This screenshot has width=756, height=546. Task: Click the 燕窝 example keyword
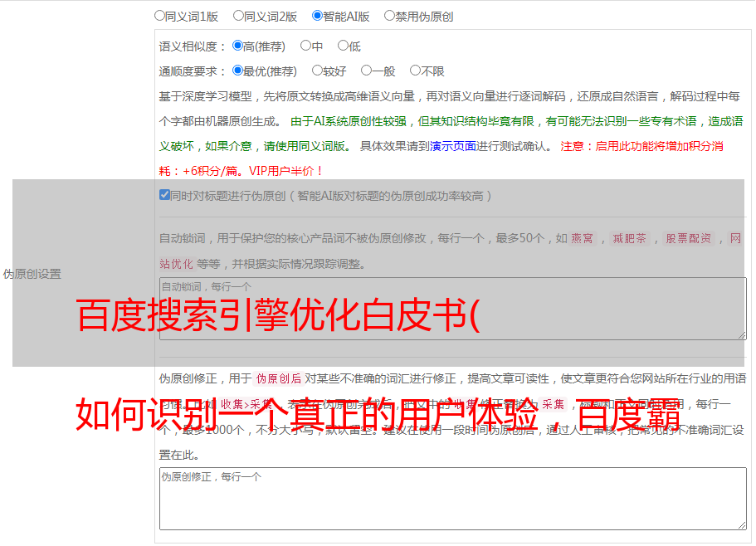pyautogui.click(x=582, y=238)
